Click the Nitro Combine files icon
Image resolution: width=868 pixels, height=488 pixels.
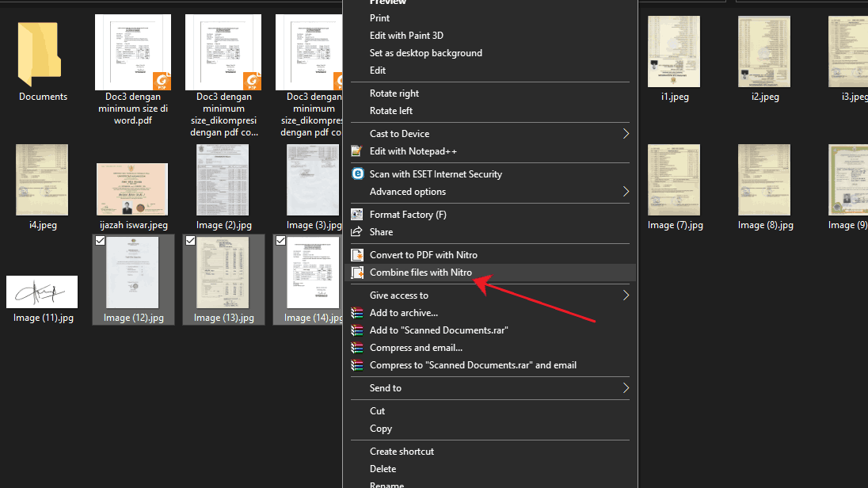tap(358, 273)
